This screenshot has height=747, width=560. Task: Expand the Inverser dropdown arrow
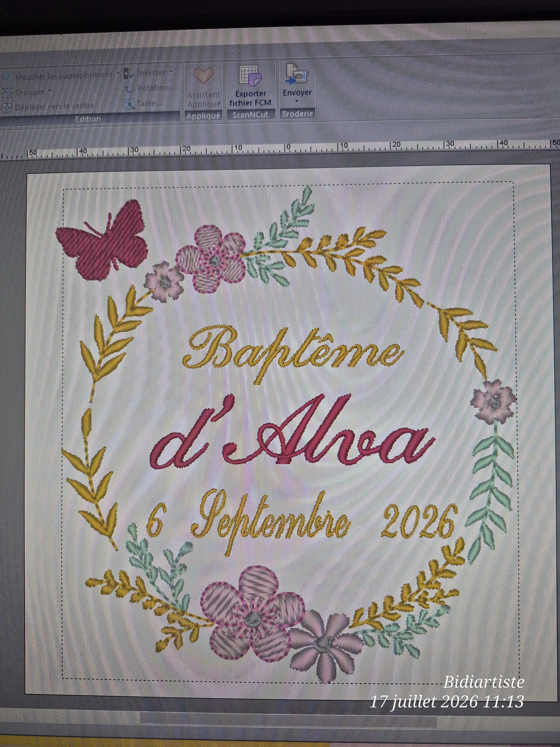point(171,72)
